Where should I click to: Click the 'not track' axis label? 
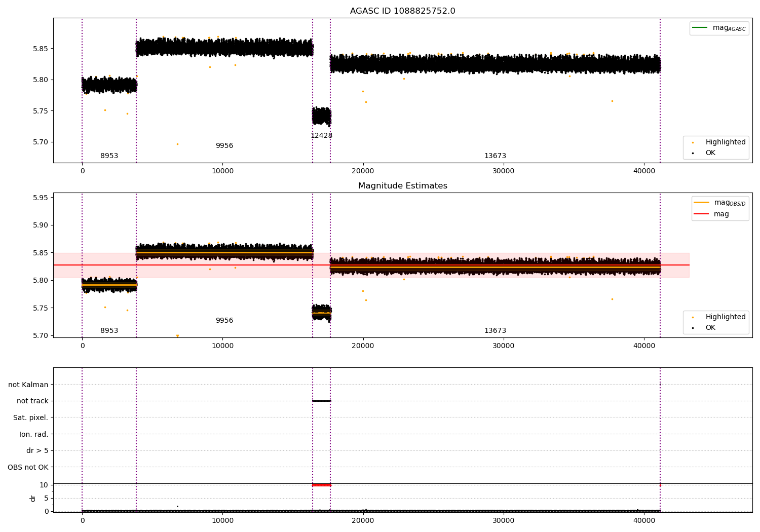coord(32,401)
